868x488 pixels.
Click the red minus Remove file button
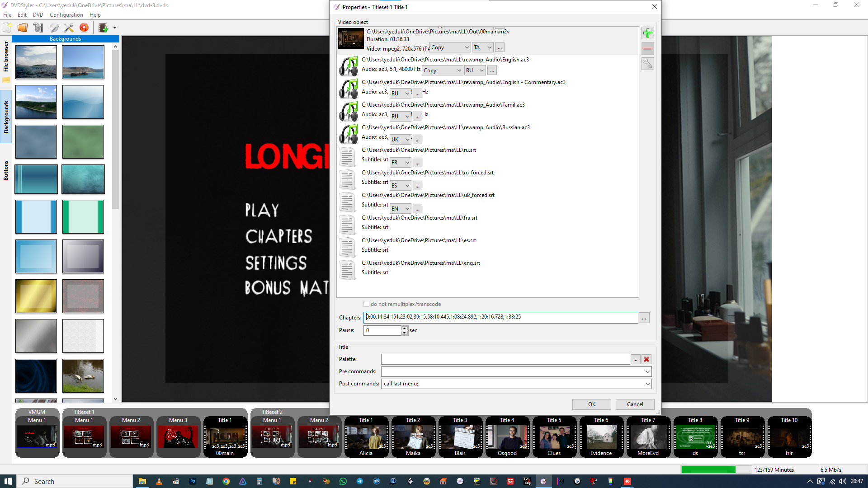point(647,48)
